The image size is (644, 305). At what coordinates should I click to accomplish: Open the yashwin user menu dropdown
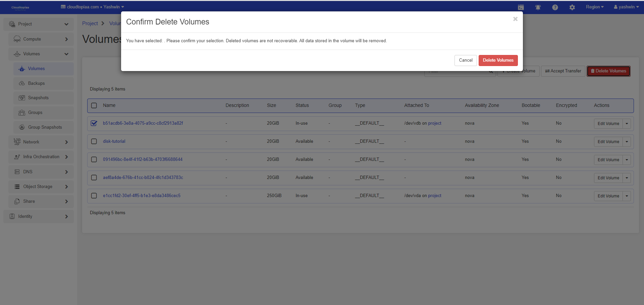626,7
